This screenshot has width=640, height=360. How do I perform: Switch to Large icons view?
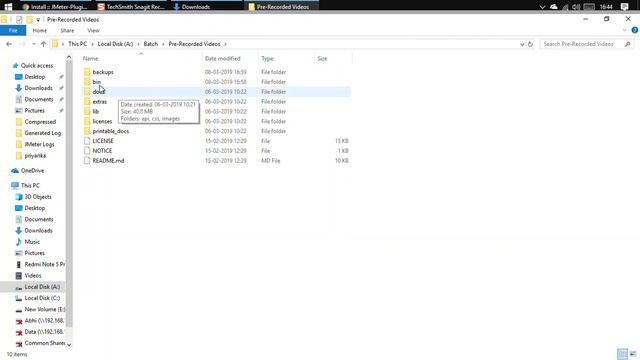[x=633, y=354]
